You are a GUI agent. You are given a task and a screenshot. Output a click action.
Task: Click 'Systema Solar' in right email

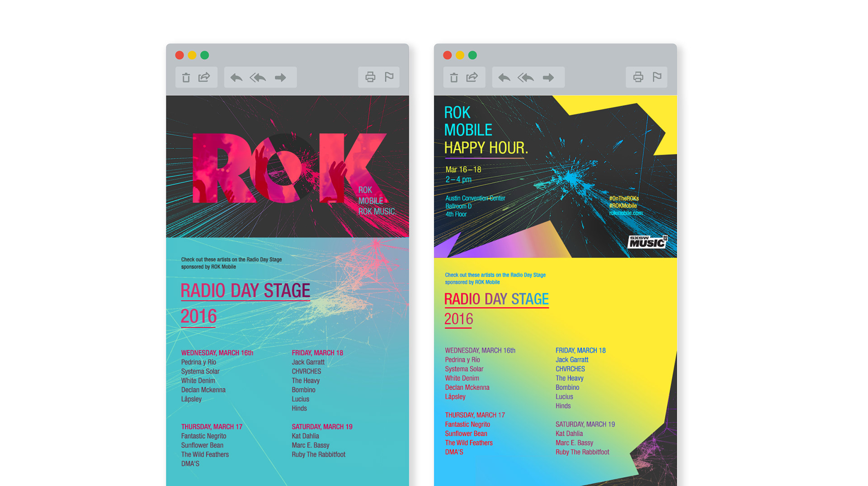pos(464,369)
